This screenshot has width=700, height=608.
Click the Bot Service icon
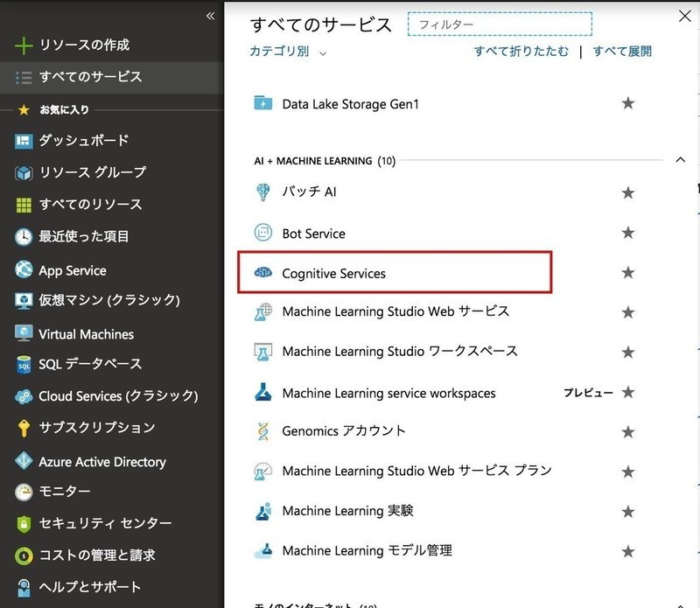263,233
